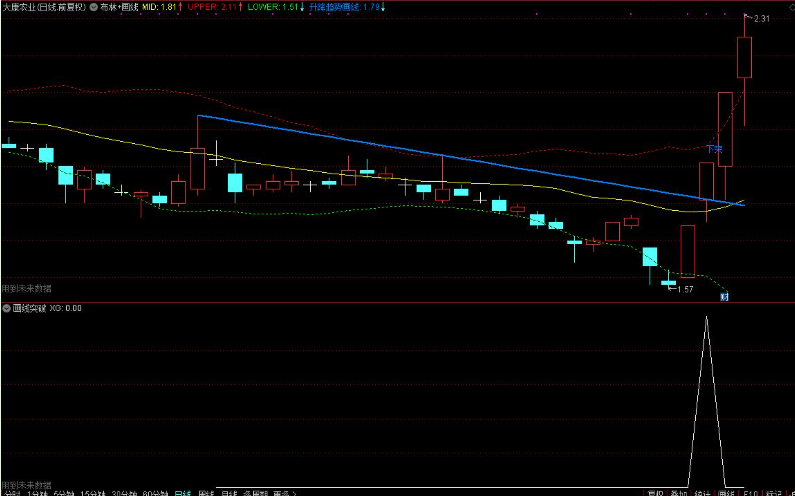795x496 pixels.
Task: Click the 布林+画线 indicator name
Action: 119,7
